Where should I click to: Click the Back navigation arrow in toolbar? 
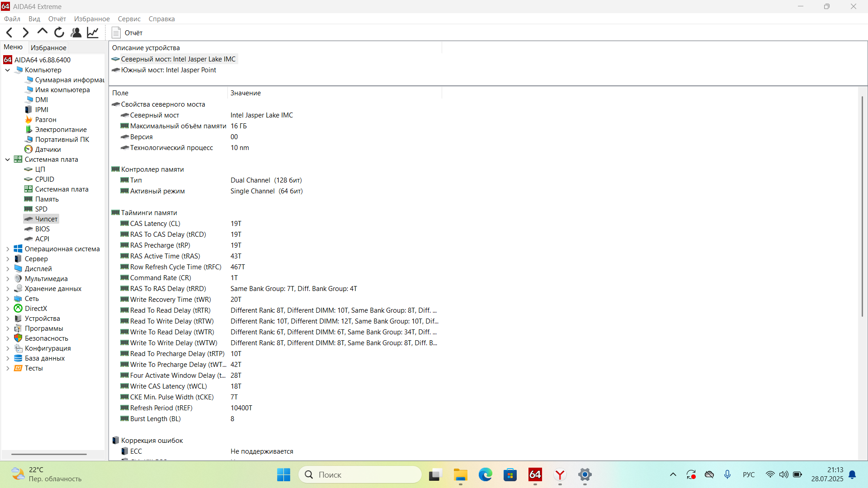9,33
